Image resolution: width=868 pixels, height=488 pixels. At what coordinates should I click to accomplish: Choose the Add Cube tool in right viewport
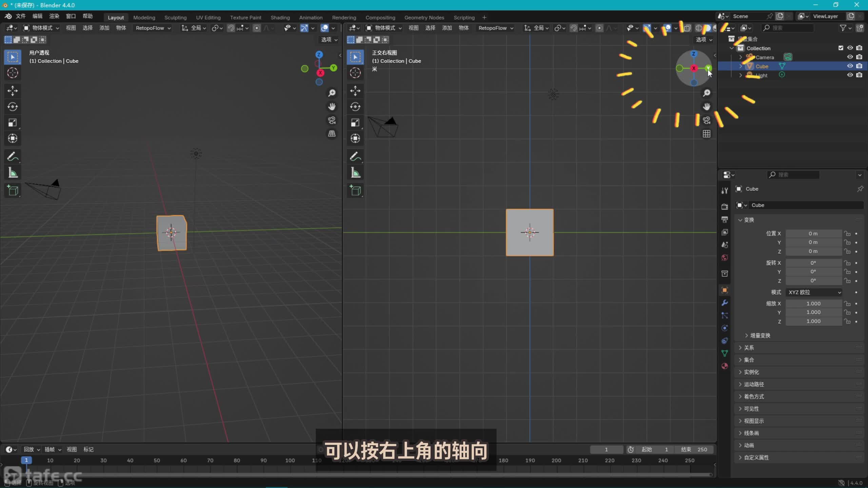355,190
